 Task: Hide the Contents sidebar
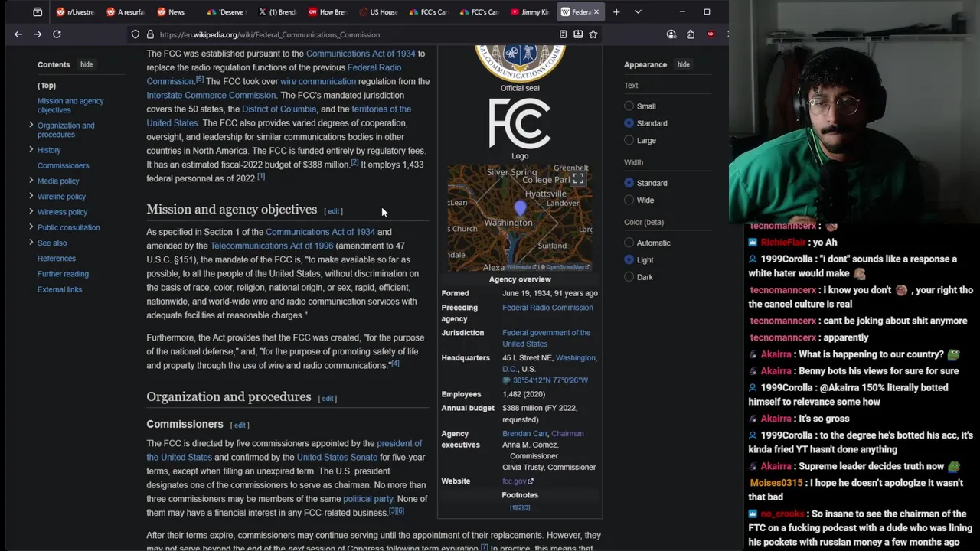coord(87,64)
